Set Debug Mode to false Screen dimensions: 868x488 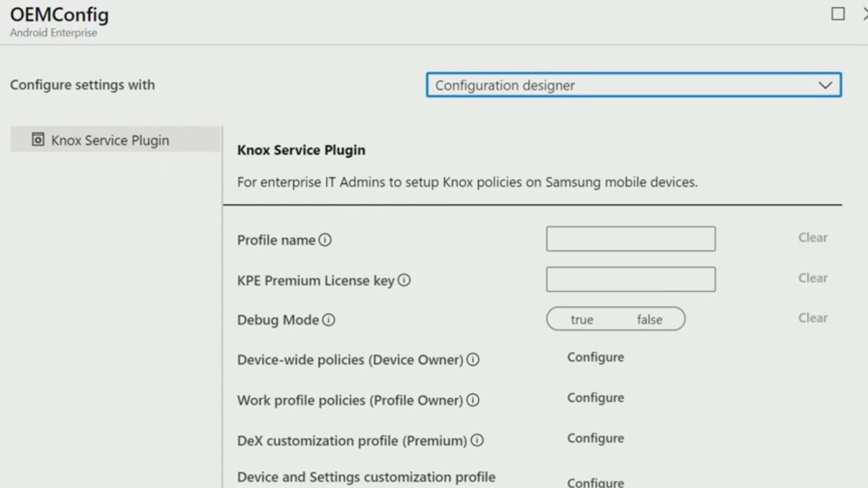tap(649, 320)
